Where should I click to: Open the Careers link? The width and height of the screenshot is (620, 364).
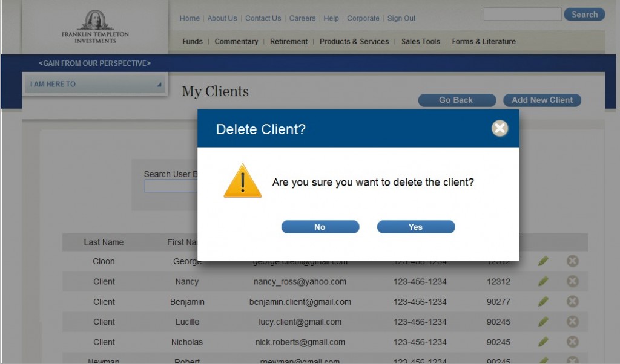[x=302, y=18]
